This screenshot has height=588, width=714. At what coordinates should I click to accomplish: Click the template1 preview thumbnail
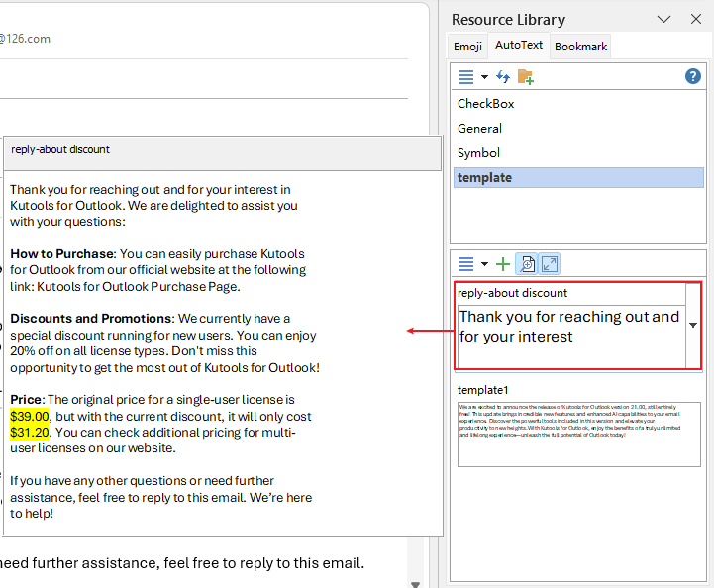(x=578, y=435)
